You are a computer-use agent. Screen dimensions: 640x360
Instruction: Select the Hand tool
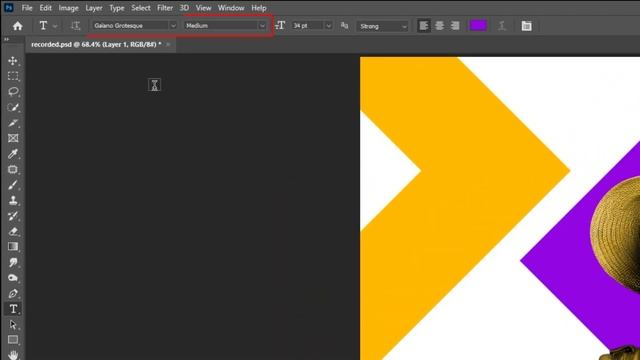[x=13, y=354]
